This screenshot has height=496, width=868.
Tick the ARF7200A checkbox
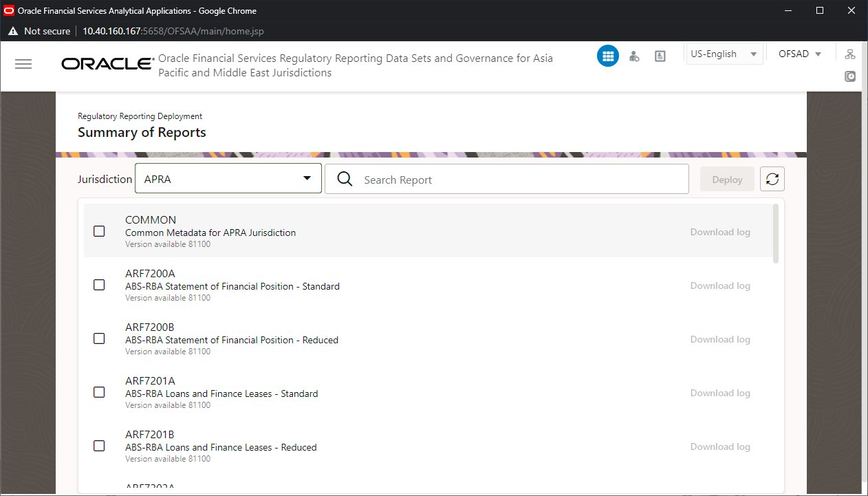point(99,285)
